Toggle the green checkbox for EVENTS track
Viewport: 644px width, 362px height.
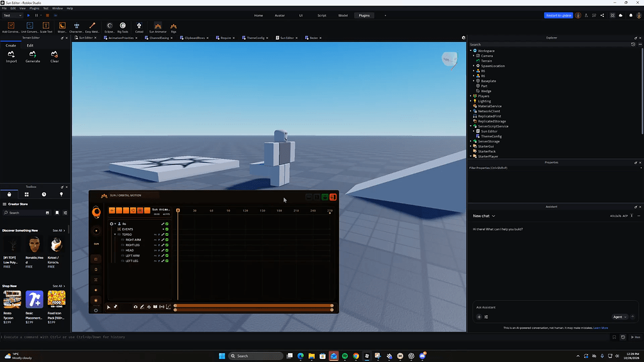click(167, 229)
